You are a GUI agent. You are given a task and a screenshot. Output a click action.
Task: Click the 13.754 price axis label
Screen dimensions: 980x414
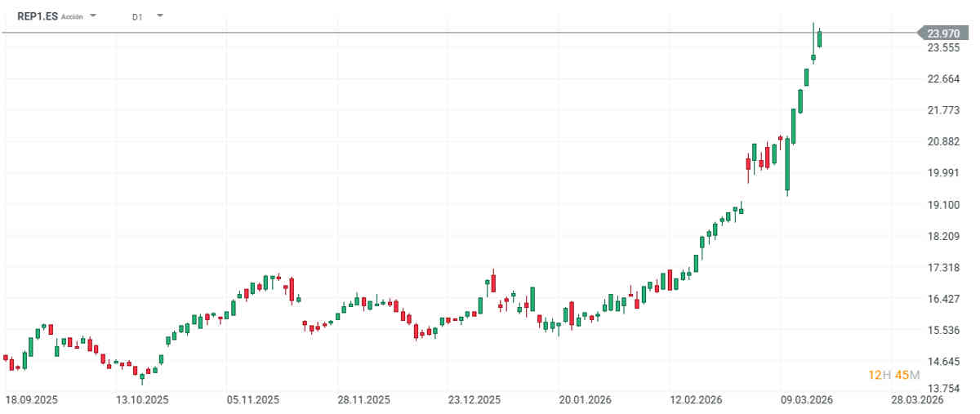943,389
